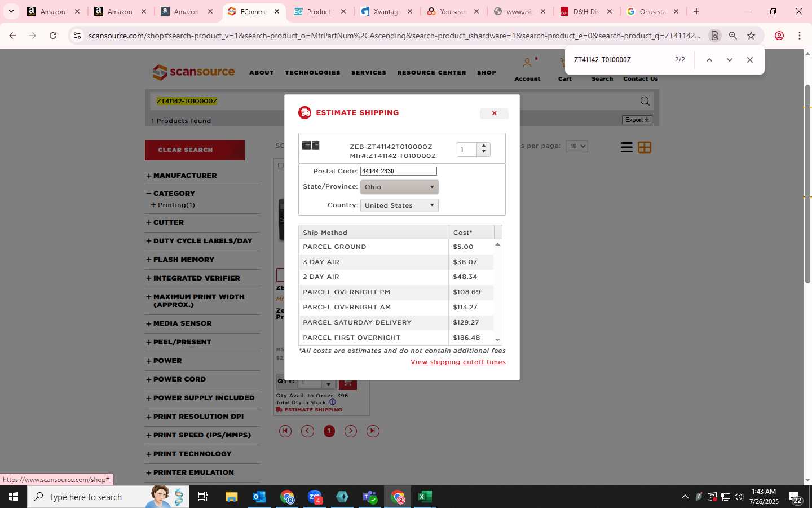The width and height of the screenshot is (812, 508).
Task: Bookmark this page with star icon
Action: 751,36
